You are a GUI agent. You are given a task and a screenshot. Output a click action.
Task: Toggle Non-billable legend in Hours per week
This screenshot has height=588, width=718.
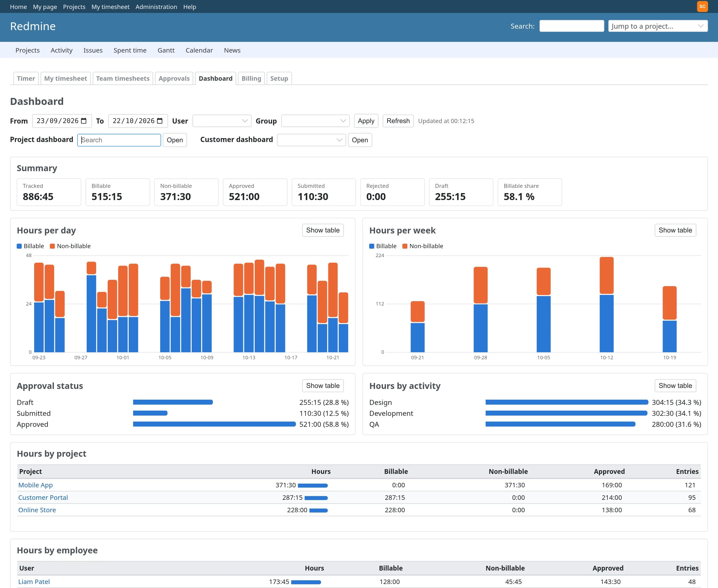[423, 246]
